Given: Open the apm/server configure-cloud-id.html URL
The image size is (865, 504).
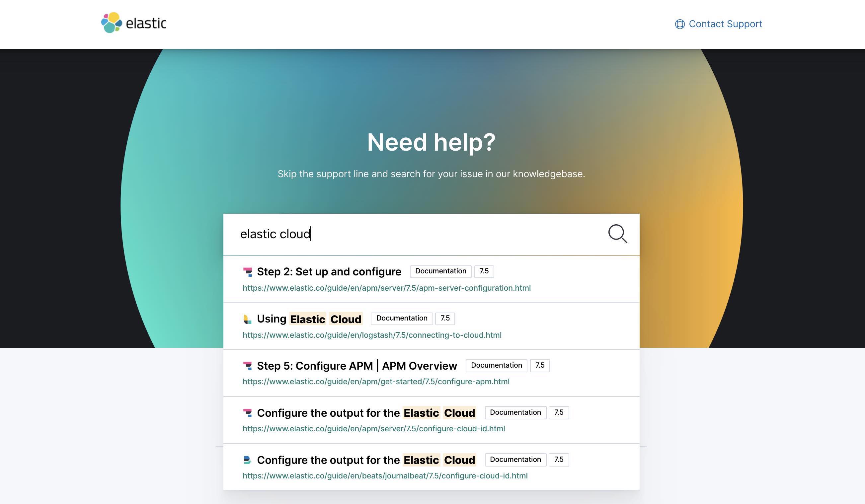Looking at the screenshot, I should click(373, 429).
